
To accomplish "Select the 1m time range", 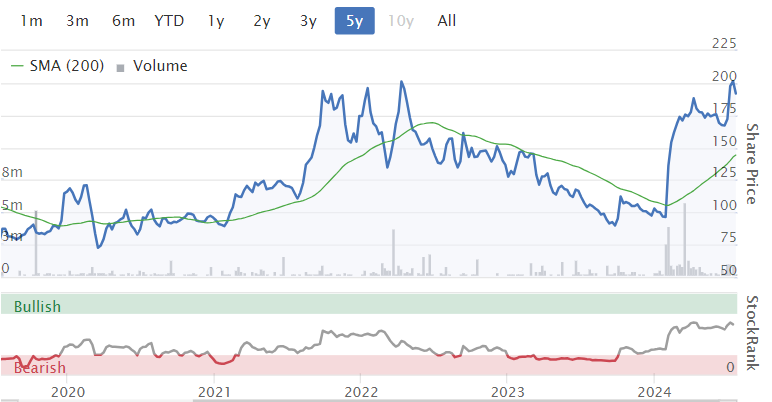I will (31, 21).
